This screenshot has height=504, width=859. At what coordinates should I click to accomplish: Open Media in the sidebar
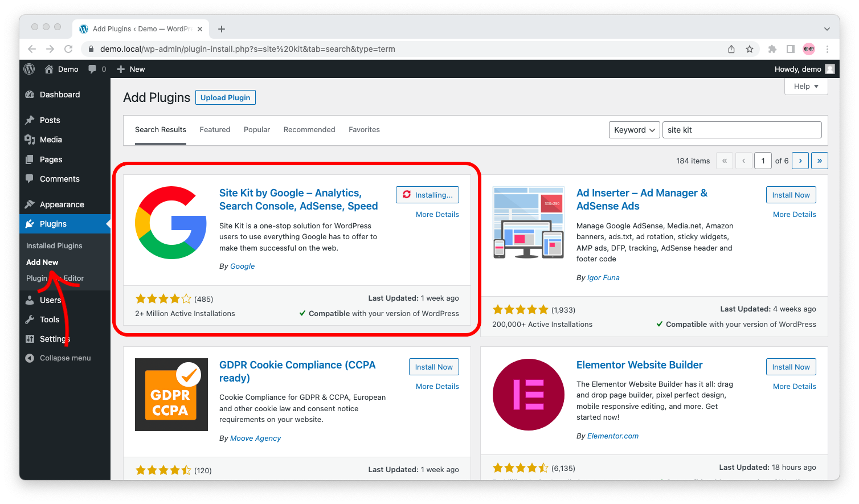pos(51,140)
